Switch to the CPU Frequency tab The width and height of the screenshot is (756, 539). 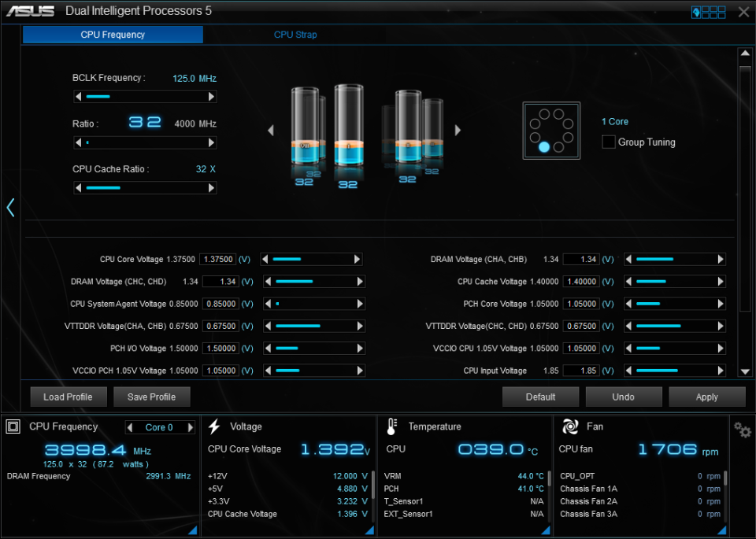pos(113,35)
